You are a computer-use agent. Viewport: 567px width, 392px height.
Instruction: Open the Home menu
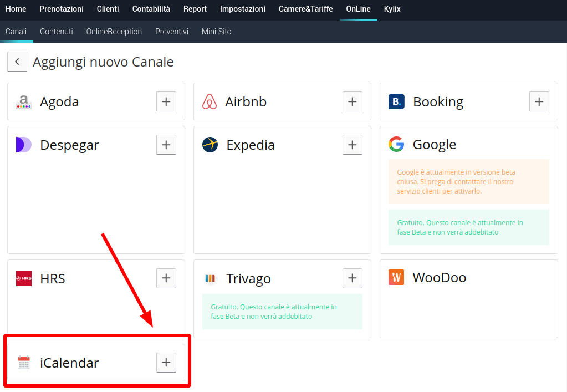16,9
